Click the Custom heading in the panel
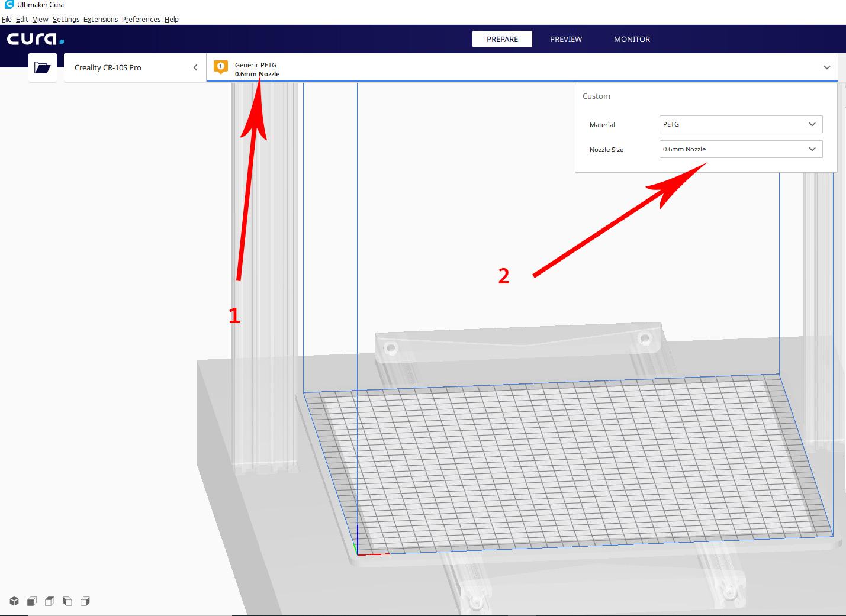This screenshot has width=846, height=616. [x=596, y=96]
